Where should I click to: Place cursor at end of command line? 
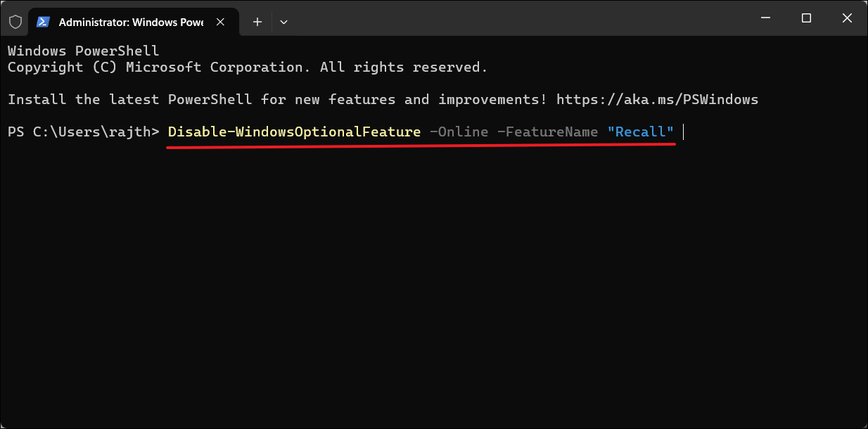pyautogui.click(x=683, y=132)
